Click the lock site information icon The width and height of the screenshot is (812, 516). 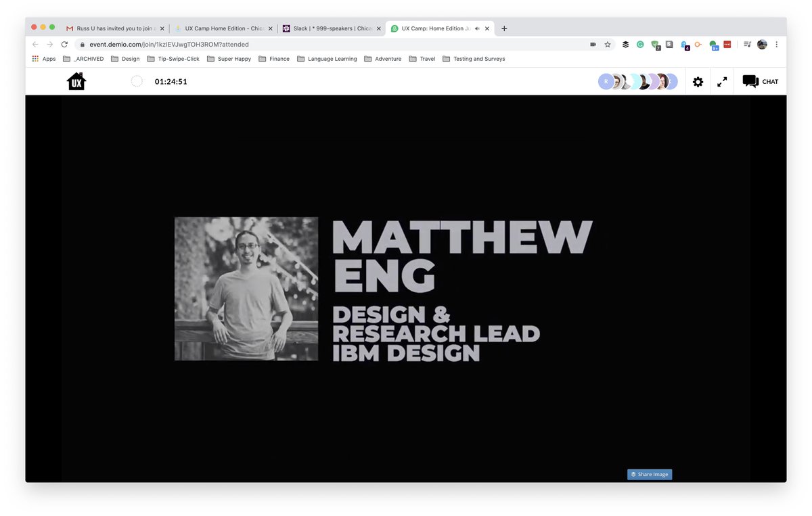pos(82,45)
